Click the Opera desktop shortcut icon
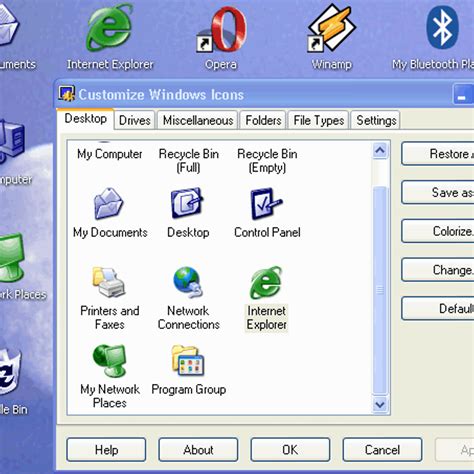The image size is (474, 474). (x=222, y=30)
